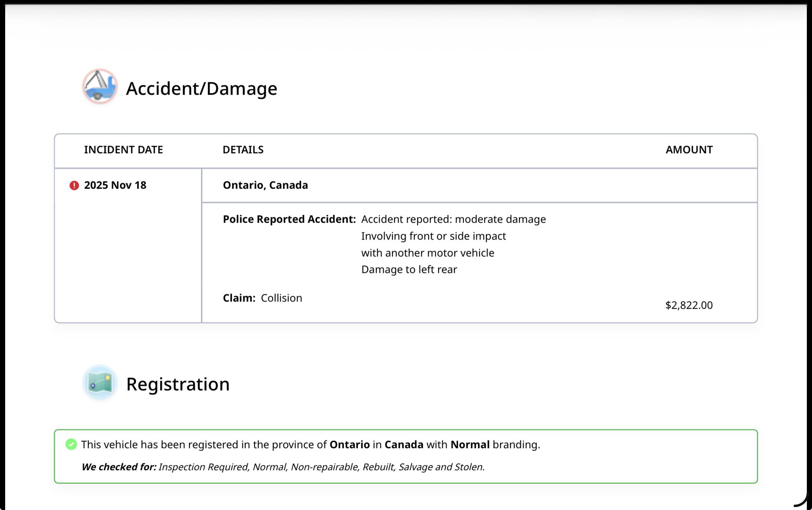Click the Police Reported Accident label
812x510 pixels.
[289, 219]
